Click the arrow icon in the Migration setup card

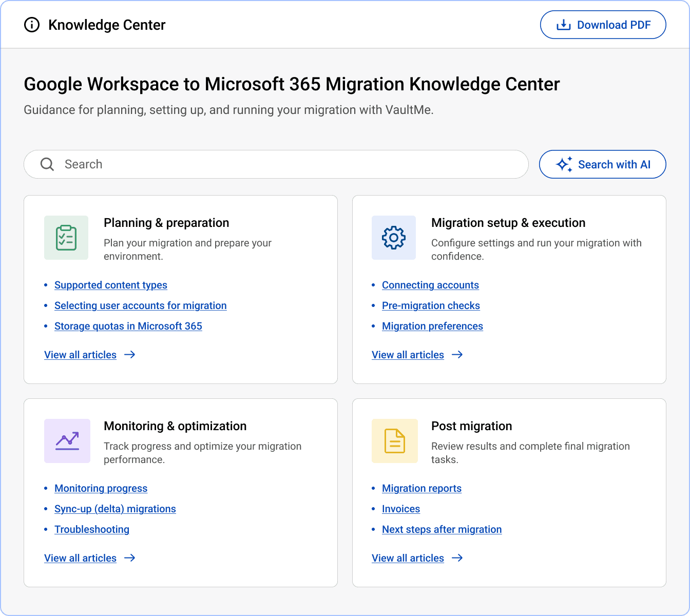[x=457, y=355]
